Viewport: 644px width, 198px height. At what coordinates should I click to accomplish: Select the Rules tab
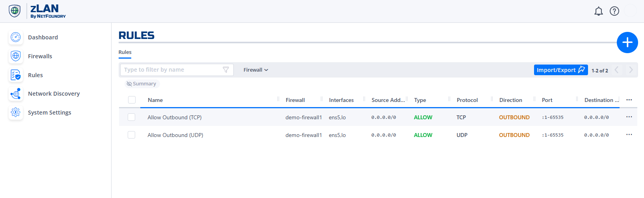pyautogui.click(x=125, y=52)
